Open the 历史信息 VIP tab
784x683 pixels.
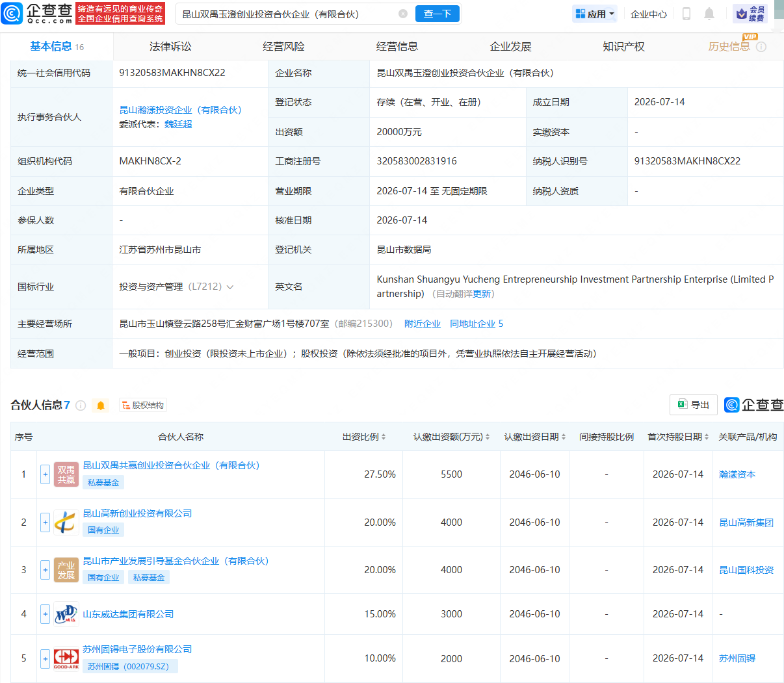[x=729, y=47]
